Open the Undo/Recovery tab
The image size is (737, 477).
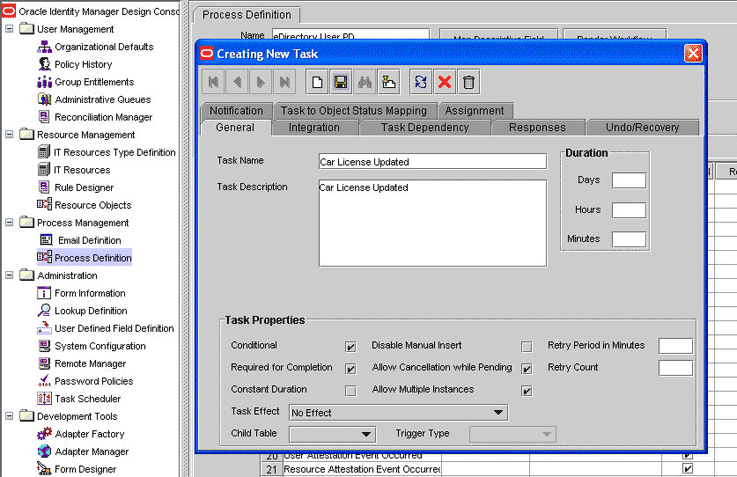point(642,127)
